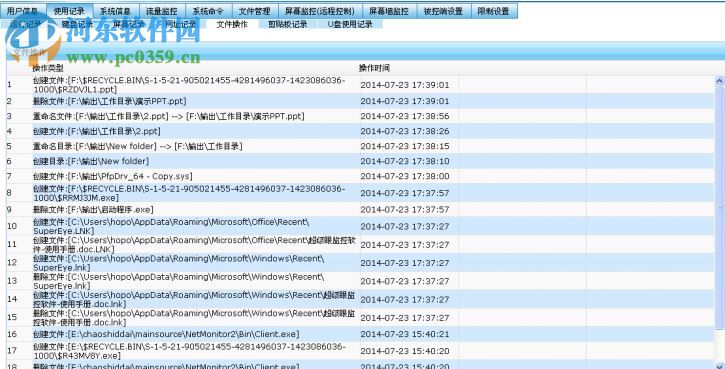Click time 2014-07-23 17:38:56

click(x=405, y=116)
